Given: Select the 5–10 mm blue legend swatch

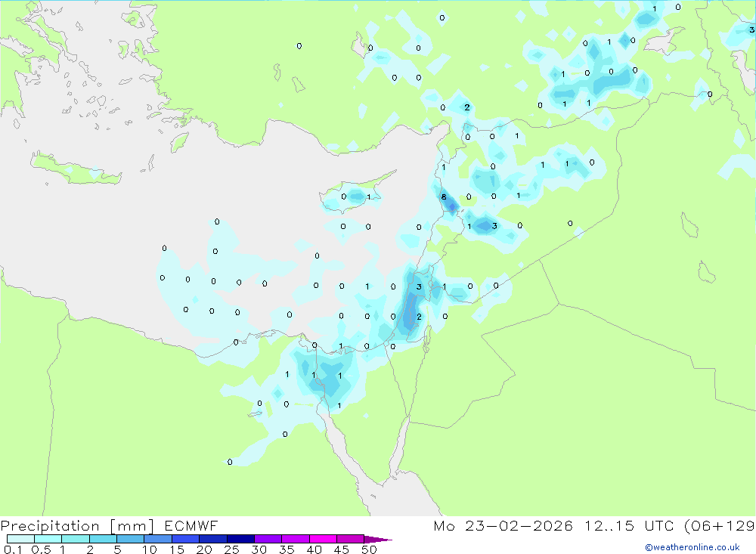Looking at the screenshot, I should (x=130, y=539).
